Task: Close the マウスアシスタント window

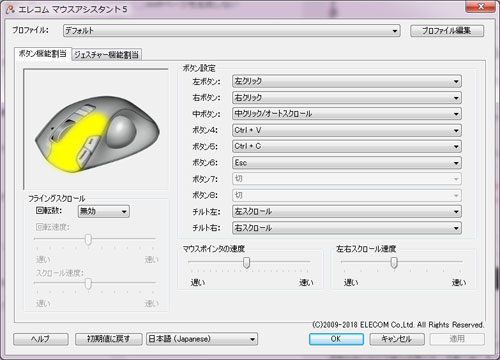Action: point(480,6)
